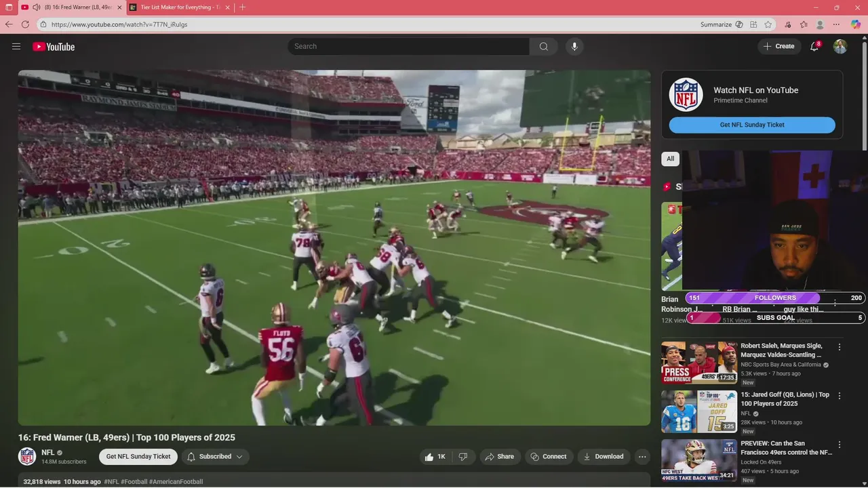Open the #AmericanFootball hashtag link

pos(176,482)
